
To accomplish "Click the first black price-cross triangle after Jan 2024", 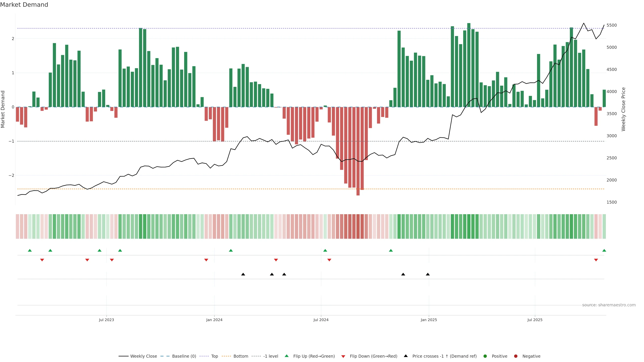I will tap(243, 274).
